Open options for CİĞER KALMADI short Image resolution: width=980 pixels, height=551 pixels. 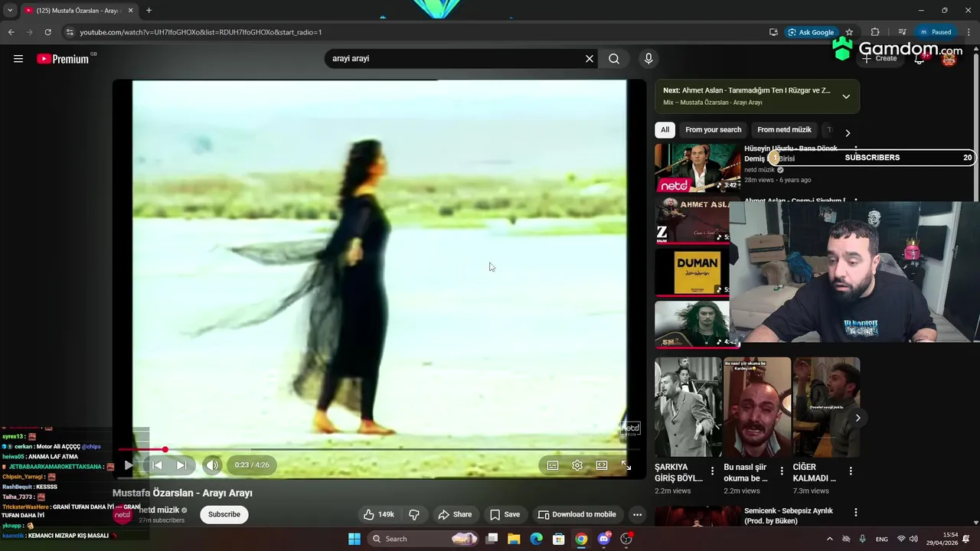click(851, 471)
